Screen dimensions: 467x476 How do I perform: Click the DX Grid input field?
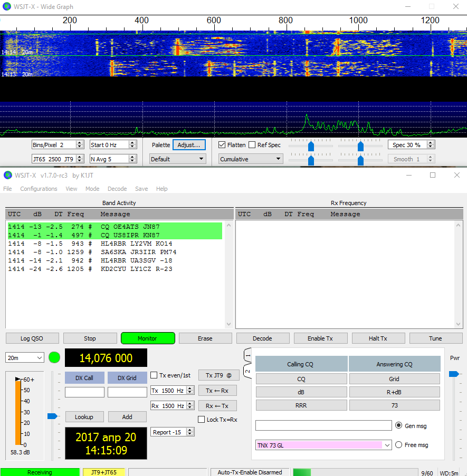tap(127, 392)
